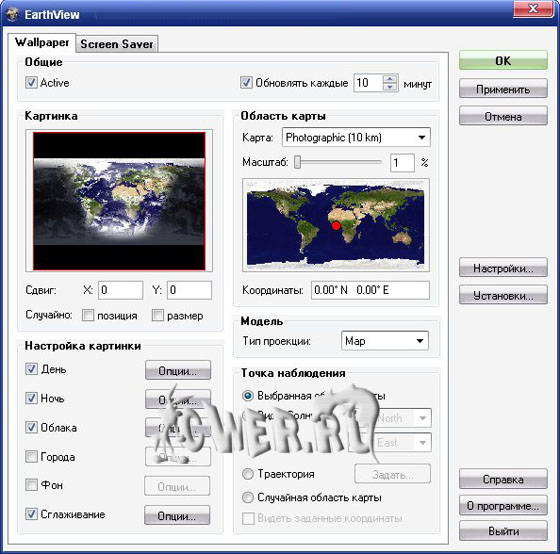Click the Масштаб scale slider handle
This screenshot has width=560, height=554.
[x=297, y=162]
